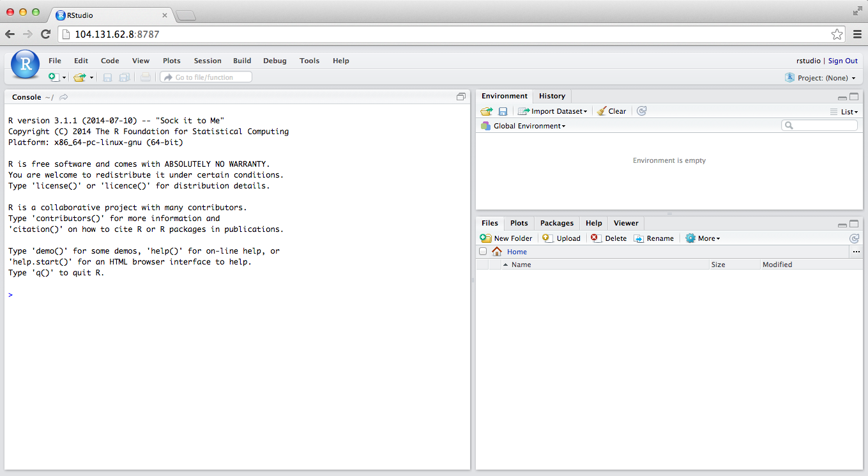Click the Upload button

[561, 238]
